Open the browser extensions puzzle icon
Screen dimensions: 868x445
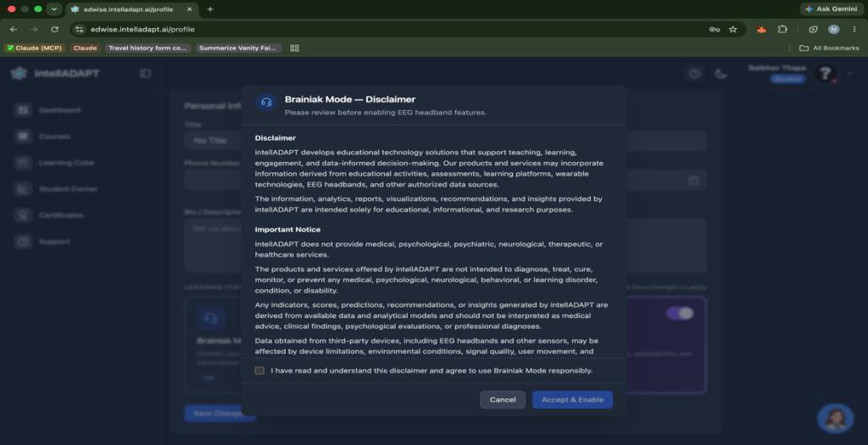point(782,30)
